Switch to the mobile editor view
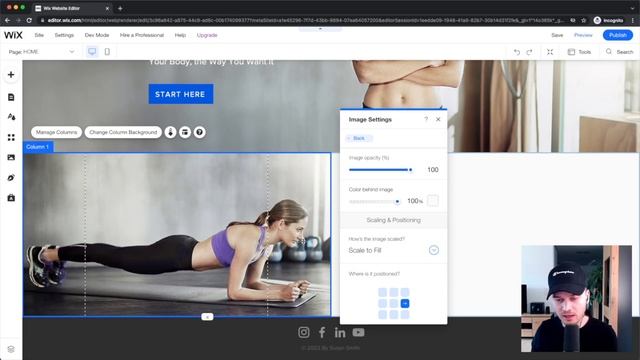 pos(107,52)
